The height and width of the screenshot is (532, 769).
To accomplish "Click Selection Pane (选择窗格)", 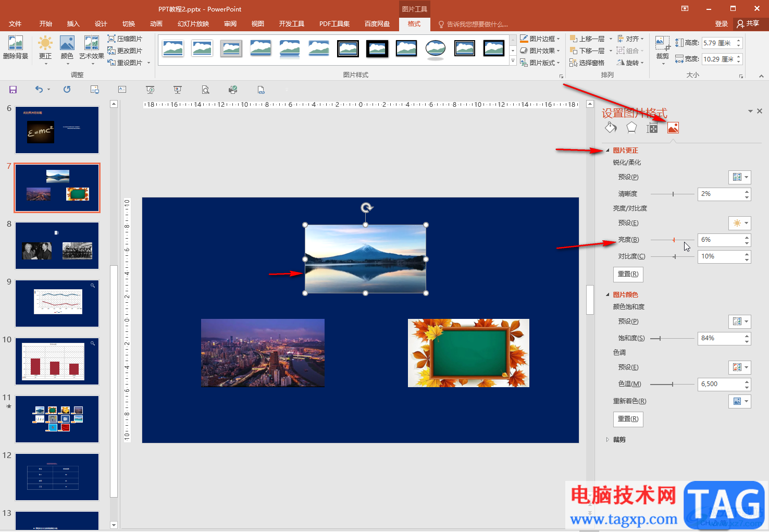I will point(587,63).
